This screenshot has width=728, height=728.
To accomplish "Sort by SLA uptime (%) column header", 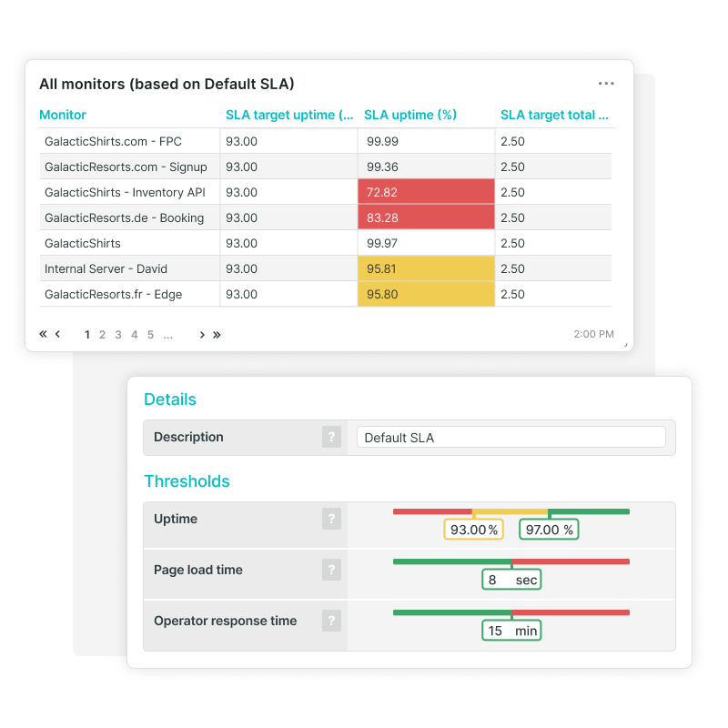I will pos(410,115).
